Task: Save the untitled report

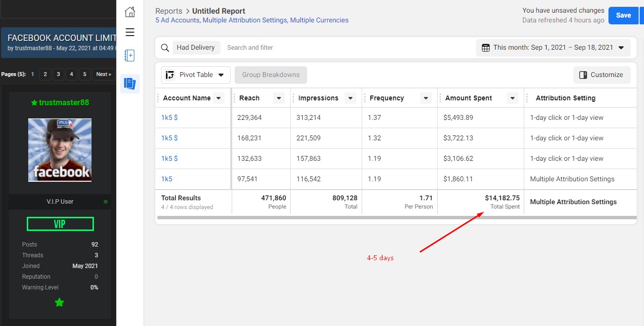Action: (624, 15)
